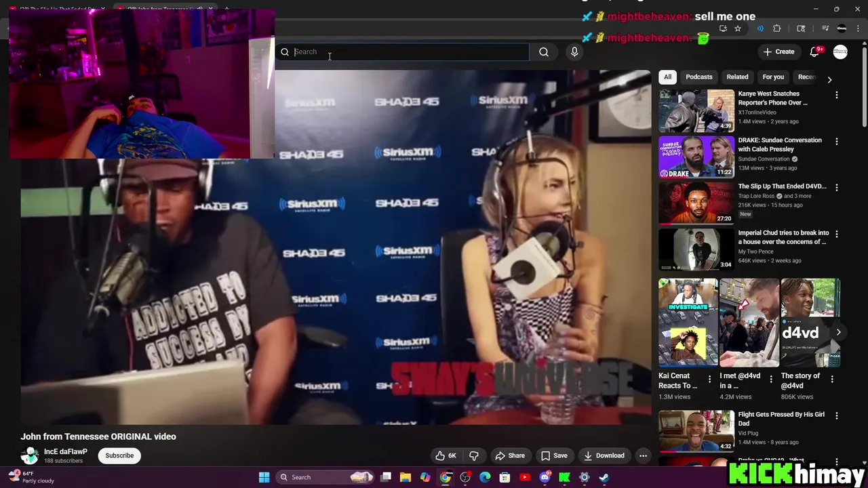Open options for Kanye West video
The image size is (868, 488).
836,96
